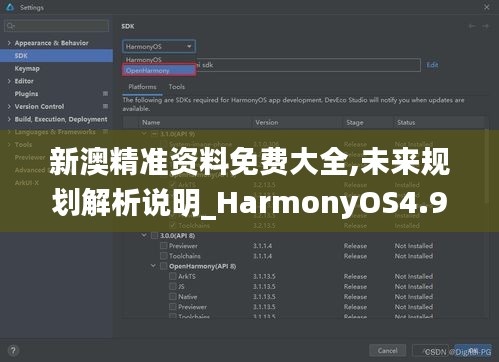The height and width of the screenshot is (362, 499).
Task: Collapse the OpenHarmony(API 8) node
Action: 153,266
